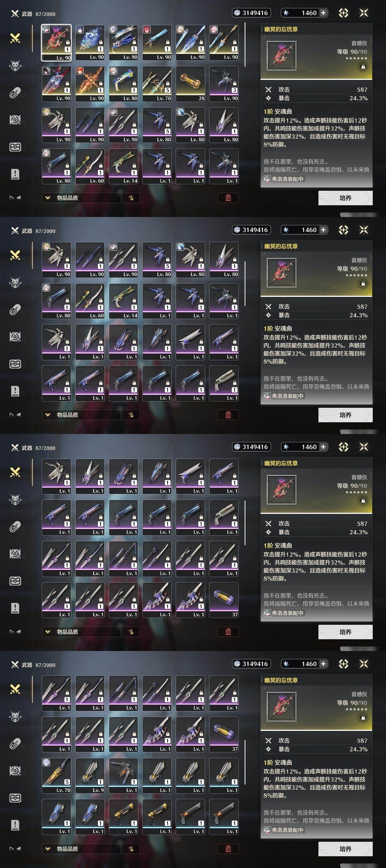Select the Lv. 9 gauntlets weapon
Viewport: 386px width, 868px height.
click(x=90, y=775)
